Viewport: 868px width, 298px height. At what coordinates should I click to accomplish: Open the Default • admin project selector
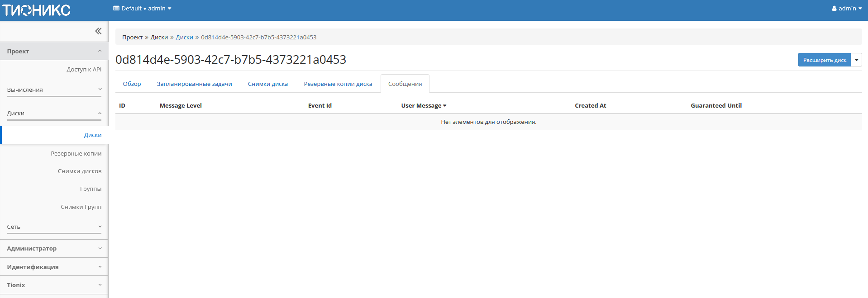(x=142, y=9)
